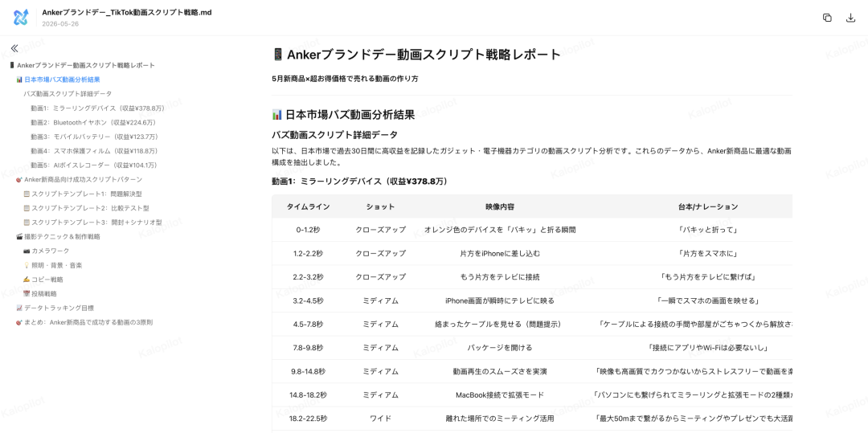
Task: Open Anker新商品向け成功スクリプトパターン section
Action: point(79,180)
